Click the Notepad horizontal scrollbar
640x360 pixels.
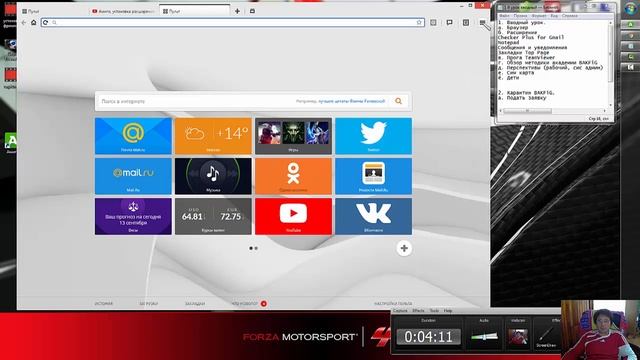tap(553, 111)
